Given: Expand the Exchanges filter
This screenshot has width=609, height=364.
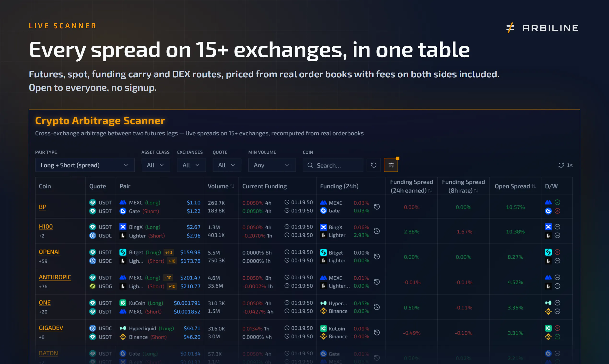Looking at the screenshot, I should 191,165.
